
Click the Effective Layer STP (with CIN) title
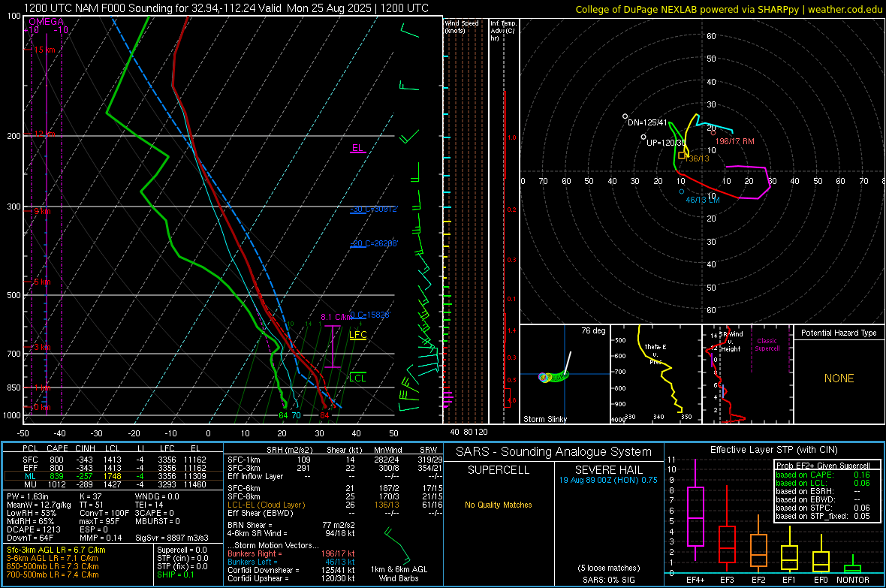(x=773, y=450)
